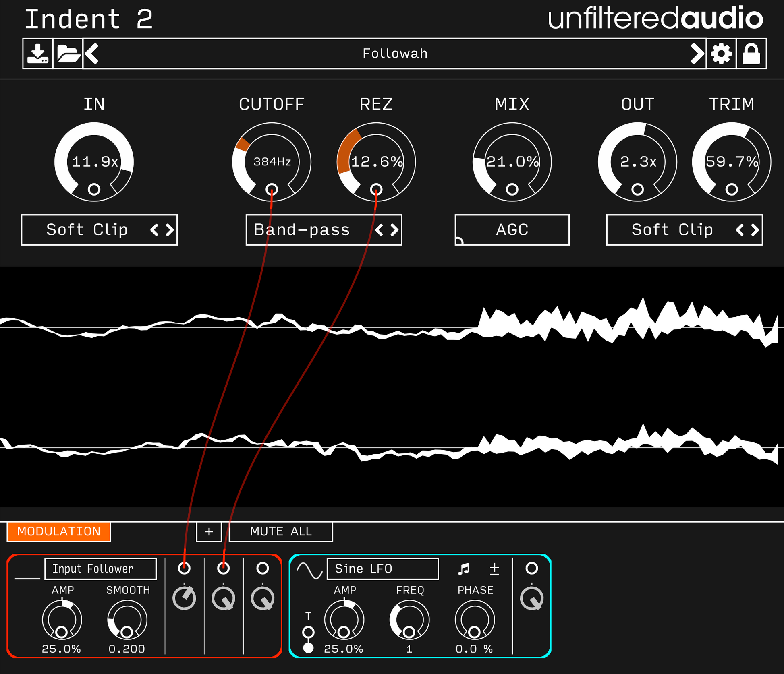Click the save preset download icon
The height and width of the screenshot is (674, 784).
[x=37, y=54]
